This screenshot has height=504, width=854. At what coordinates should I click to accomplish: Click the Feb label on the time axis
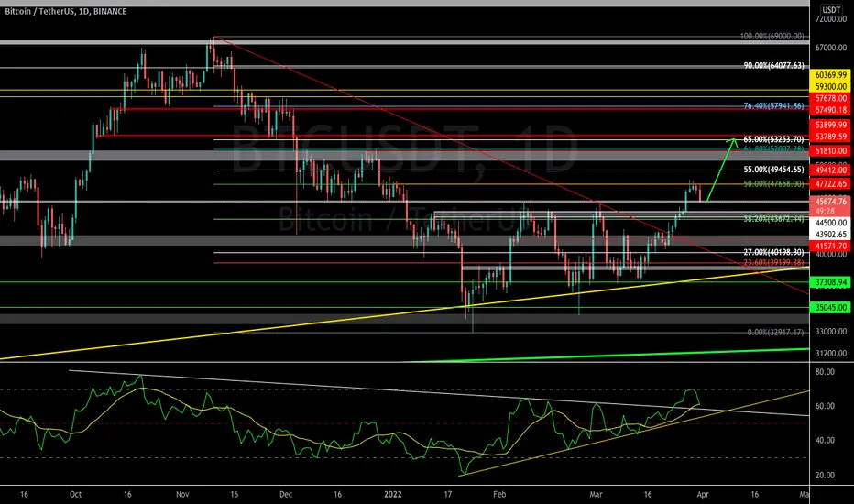click(x=499, y=495)
